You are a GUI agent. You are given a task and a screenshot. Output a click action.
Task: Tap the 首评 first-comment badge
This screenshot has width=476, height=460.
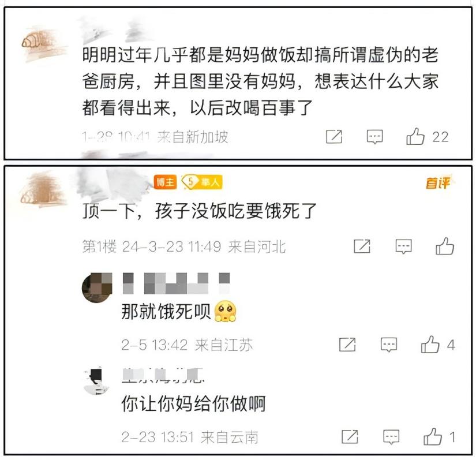click(x=438, y=182)
